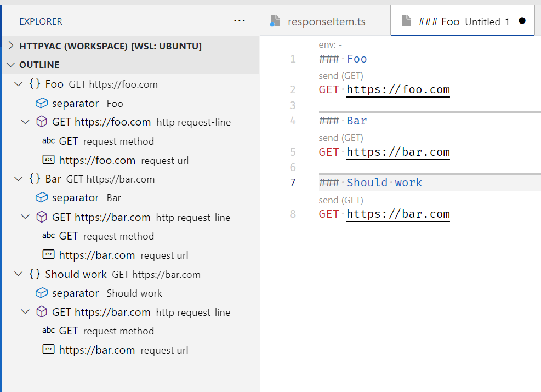541x392 pixels.
Task: Click the cube icon next to GET https://foo.com
Action: point(42,122)
